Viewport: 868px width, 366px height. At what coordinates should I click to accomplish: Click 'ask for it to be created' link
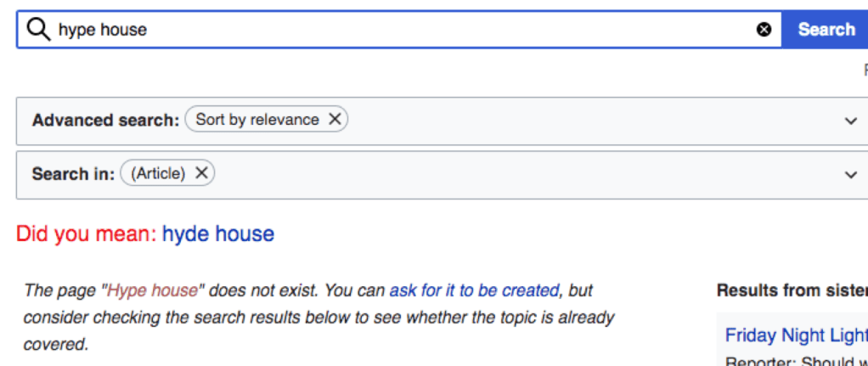click(x=474, y=290)
